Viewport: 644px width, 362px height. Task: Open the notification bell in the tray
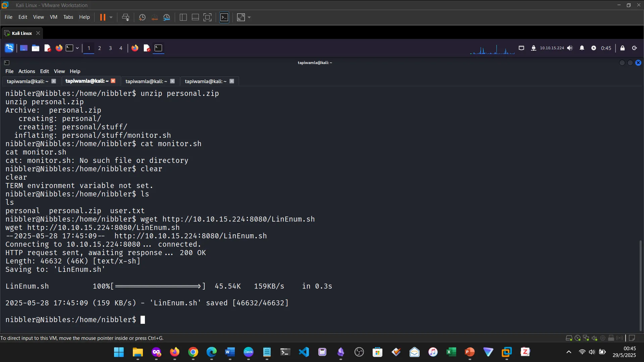tap(582, 48)
